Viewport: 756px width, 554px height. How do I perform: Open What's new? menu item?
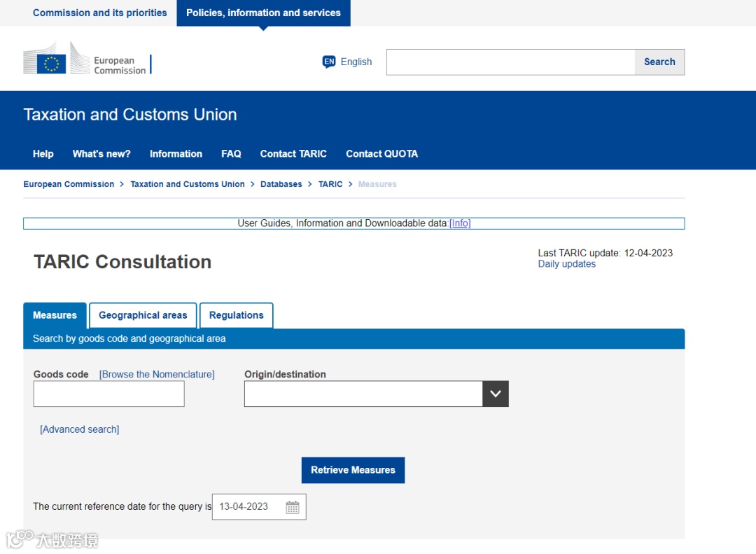tap(101, 154)
